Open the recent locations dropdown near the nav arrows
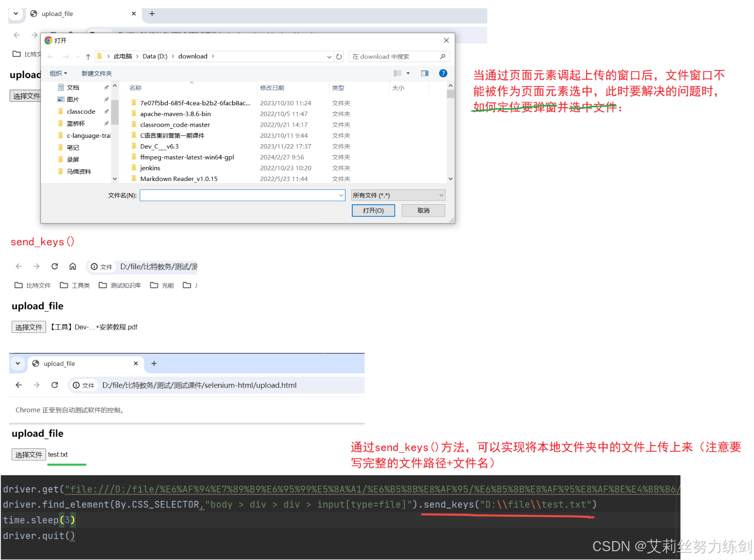Screen dimensions: 754x560 click(x=78, y=57)
